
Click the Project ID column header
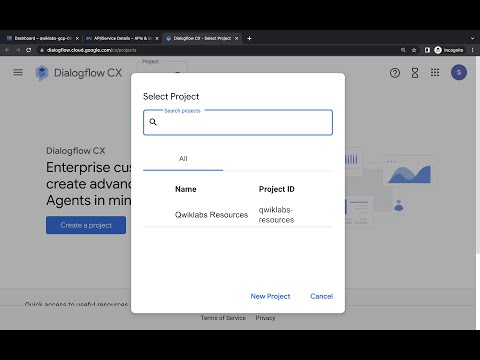277,189
